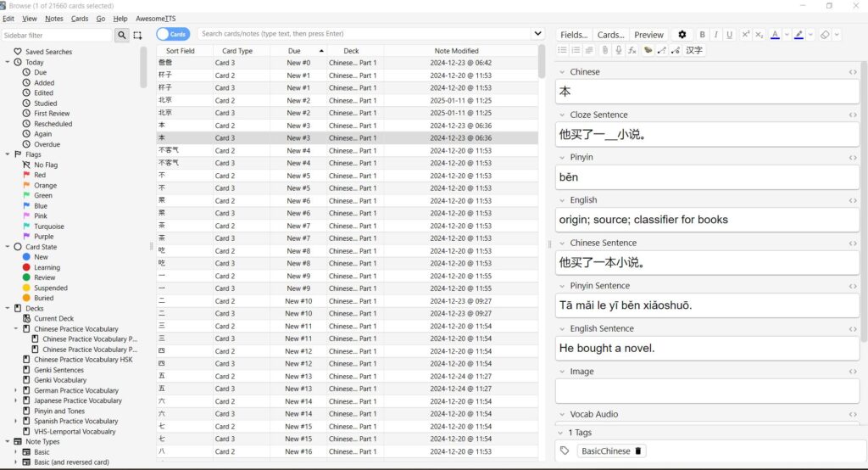
Task: Open the View menu
Action: click(x=30, y=19)
